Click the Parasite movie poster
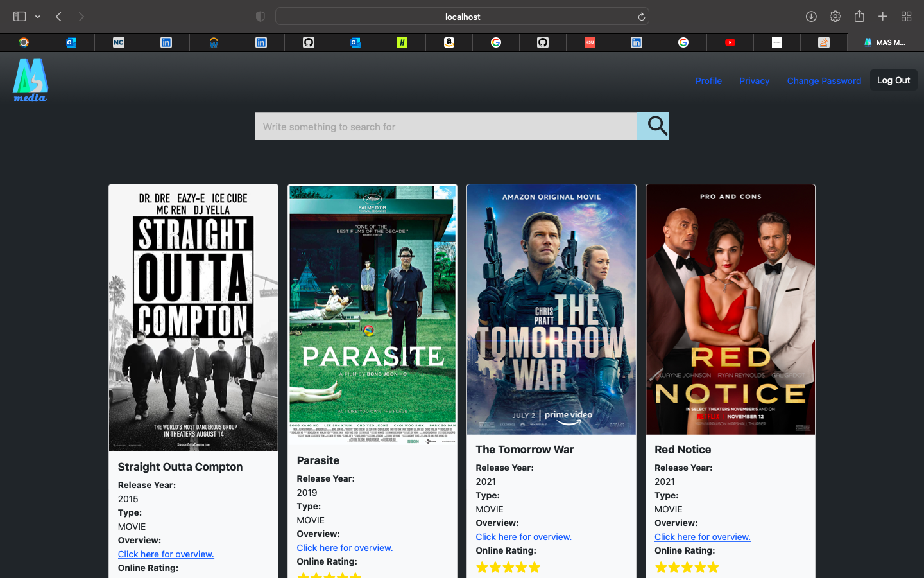This screenshot has height=578, width=924. (372, 315)
